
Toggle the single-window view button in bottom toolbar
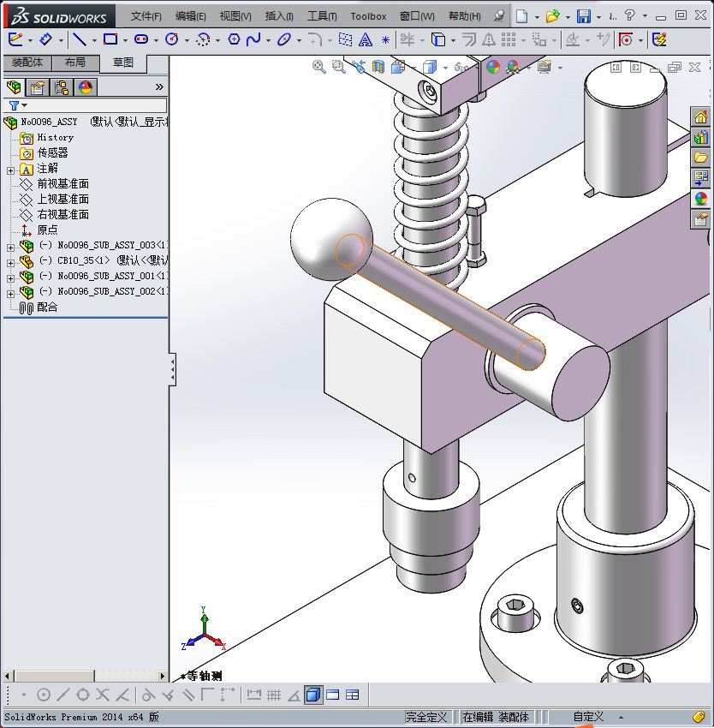[333, 695]
